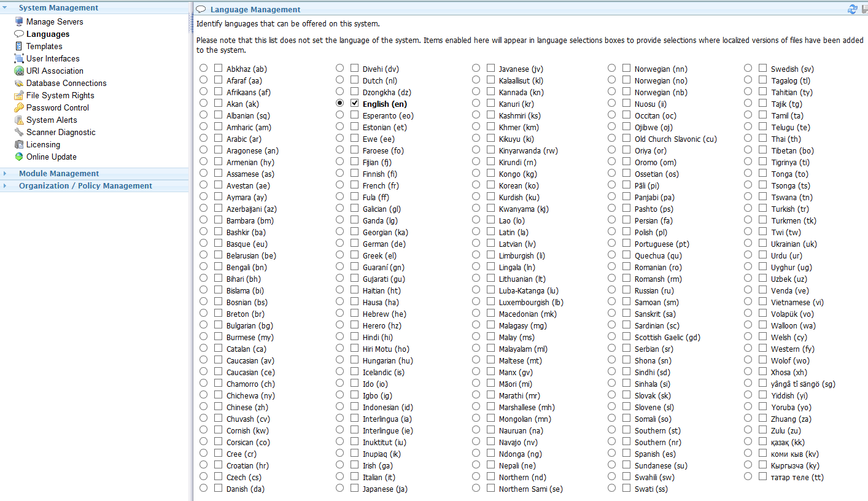Click the Scottish Gaelic (gd) label
The width and height of the screenshot is (868, 501).
[667, 338]
